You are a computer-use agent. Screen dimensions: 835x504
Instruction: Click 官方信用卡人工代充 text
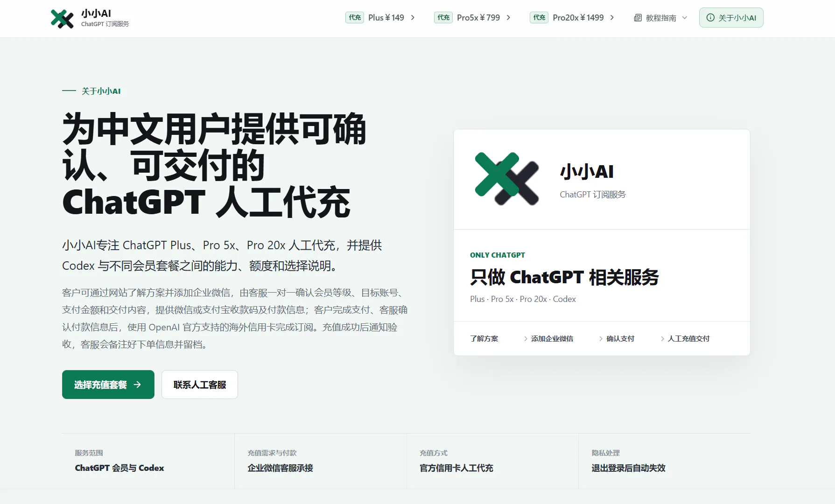[456, 468]
